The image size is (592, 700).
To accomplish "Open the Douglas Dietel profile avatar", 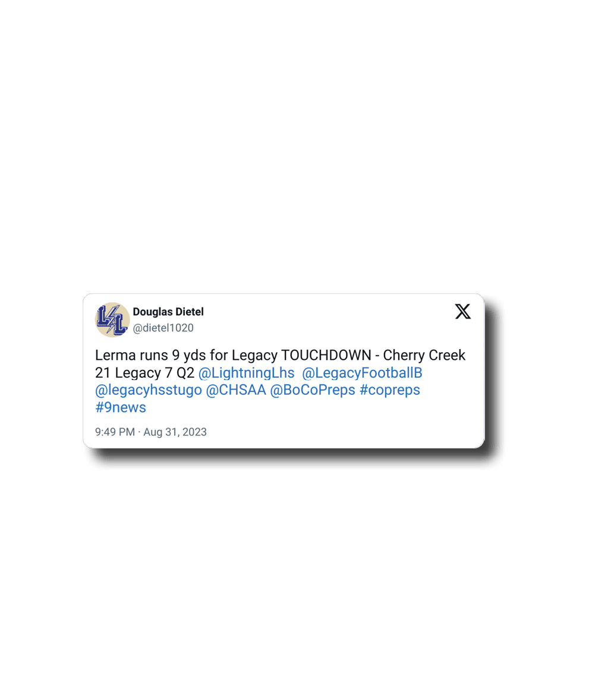I will pos(112,319).
